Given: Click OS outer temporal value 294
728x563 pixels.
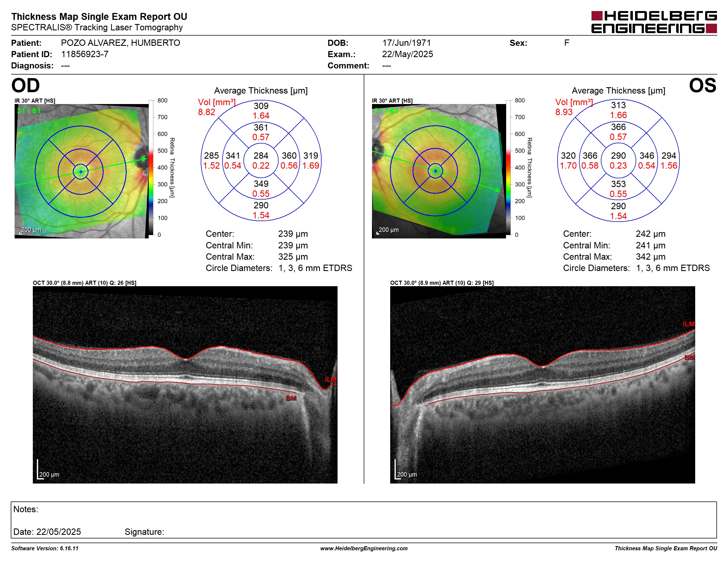Looking at the screenshot, I should pyautogui.click(x=669, y=156).
